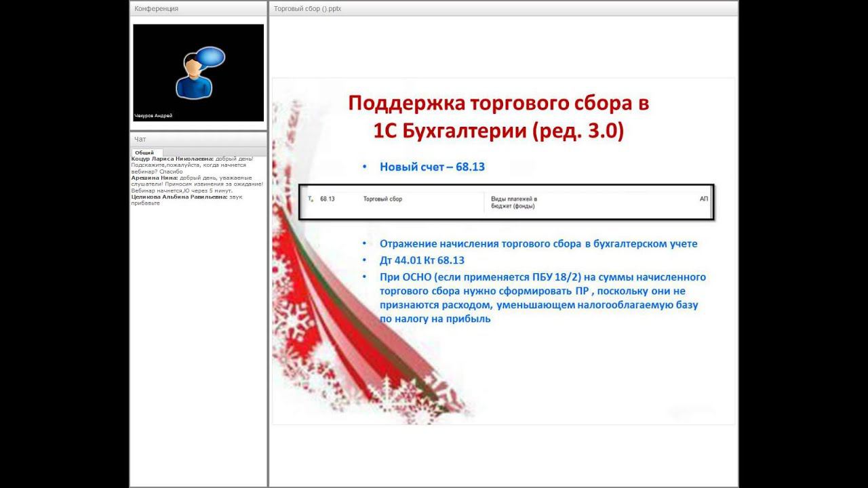Click the slide title Поддержка торгового сбора
868x488 pixels.
point(498,116)
